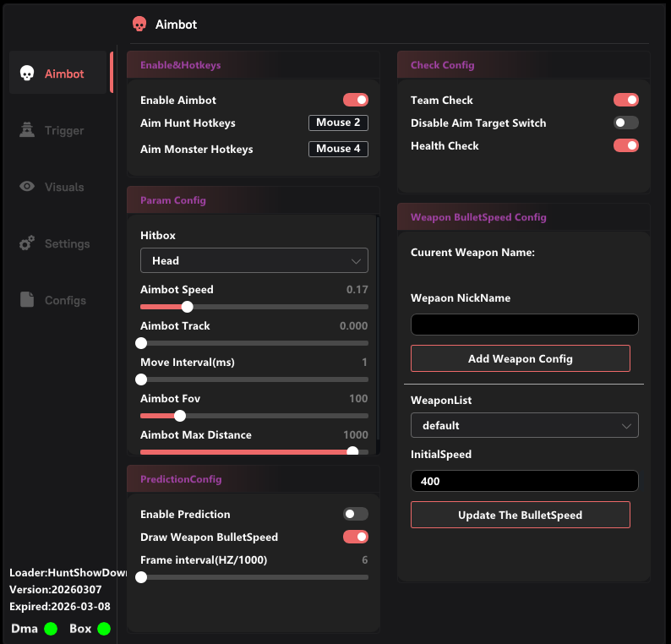Click the green Box status indicator
The width and height of the screenshot is (671, 644).
[104, 629]
